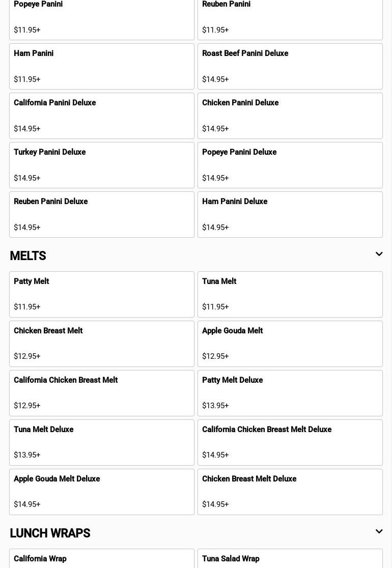Select Chicken Breast Melt Deluxe

coord(290,492)
